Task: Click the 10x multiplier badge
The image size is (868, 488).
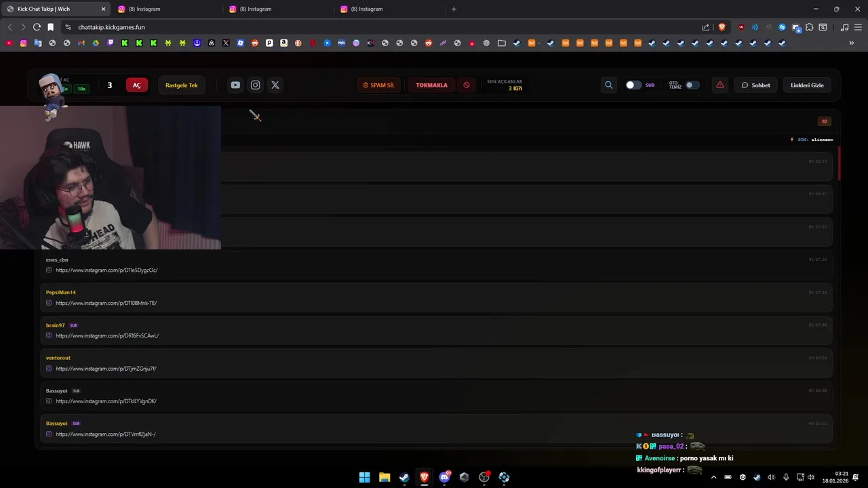Action: [x=81, y=89]
